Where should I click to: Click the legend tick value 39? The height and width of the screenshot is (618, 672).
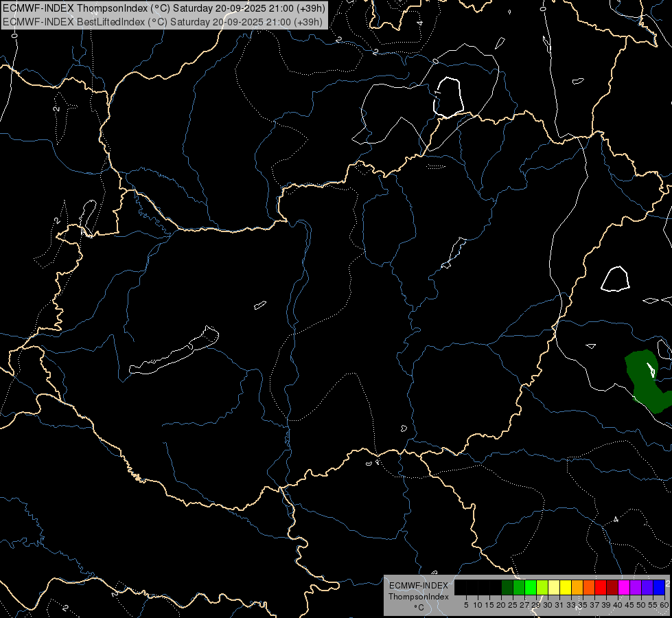(606, 605)
